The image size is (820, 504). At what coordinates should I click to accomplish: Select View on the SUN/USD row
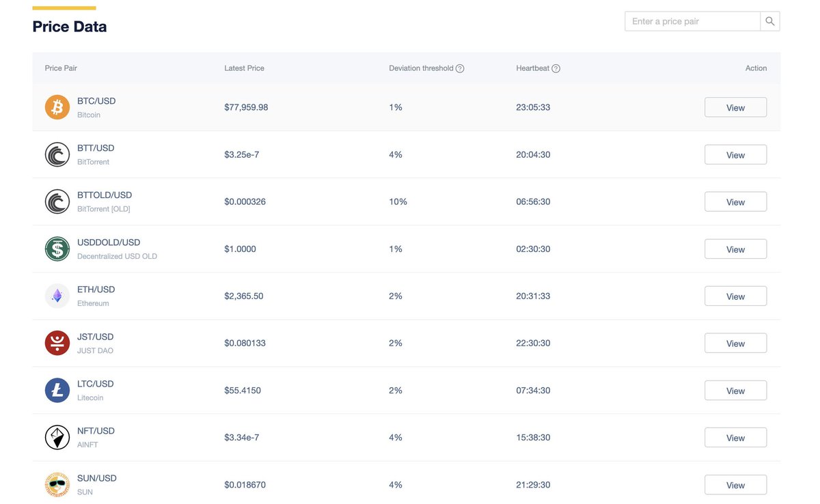[735, 485]
